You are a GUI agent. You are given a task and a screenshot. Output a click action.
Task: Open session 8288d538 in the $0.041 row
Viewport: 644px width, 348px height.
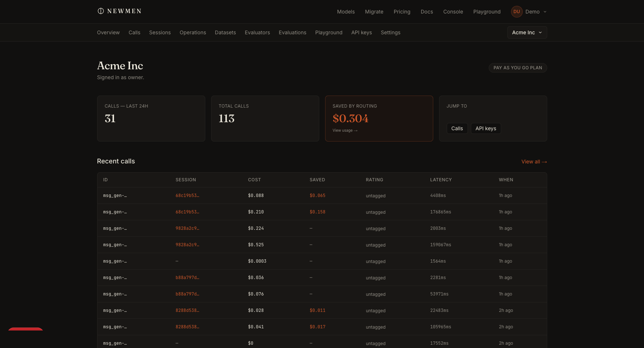coord(187,327)
